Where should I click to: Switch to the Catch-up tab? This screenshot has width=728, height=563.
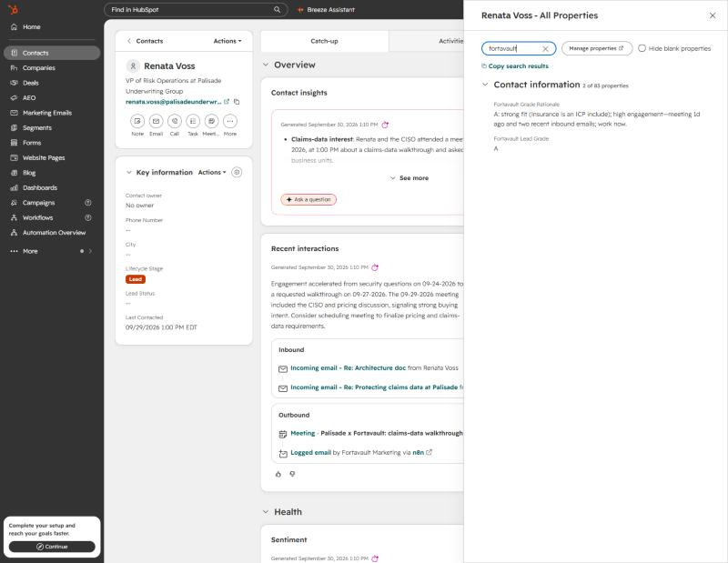tap(325, 41)
